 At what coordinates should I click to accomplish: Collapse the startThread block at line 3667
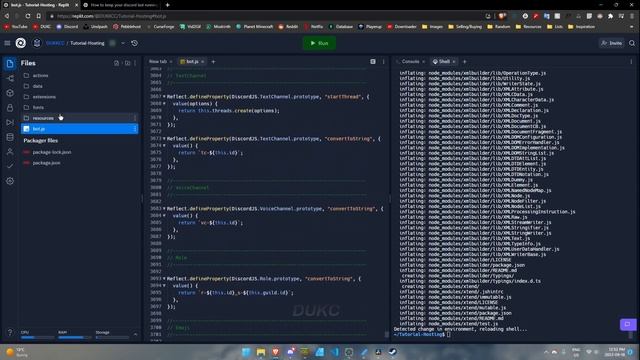click(164, 97)
